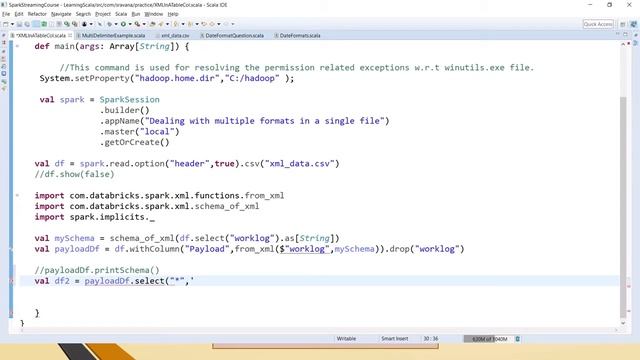Viewport: 640px width, 360px height.
Task: Open the Help menu
Action: click(173, 14)
